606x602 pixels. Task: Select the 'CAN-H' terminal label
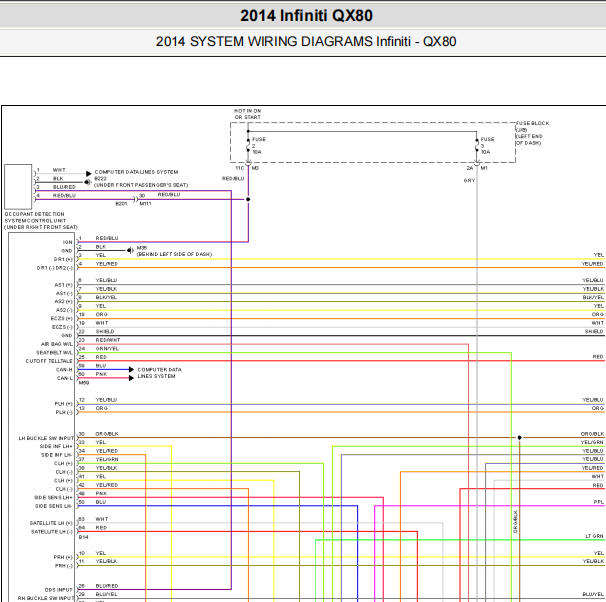pos(64,370)
